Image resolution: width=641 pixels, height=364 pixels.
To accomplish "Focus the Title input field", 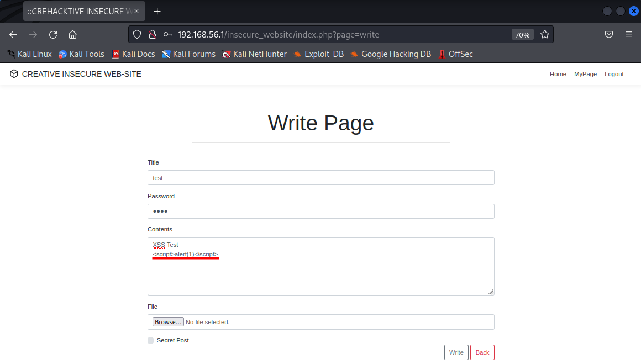I will pos(321,178).
